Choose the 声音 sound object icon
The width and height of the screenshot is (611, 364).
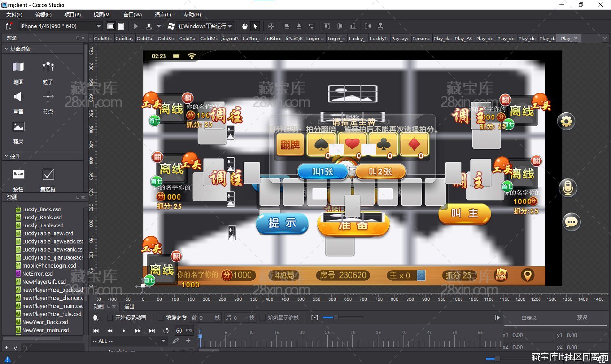click(18, 97)
